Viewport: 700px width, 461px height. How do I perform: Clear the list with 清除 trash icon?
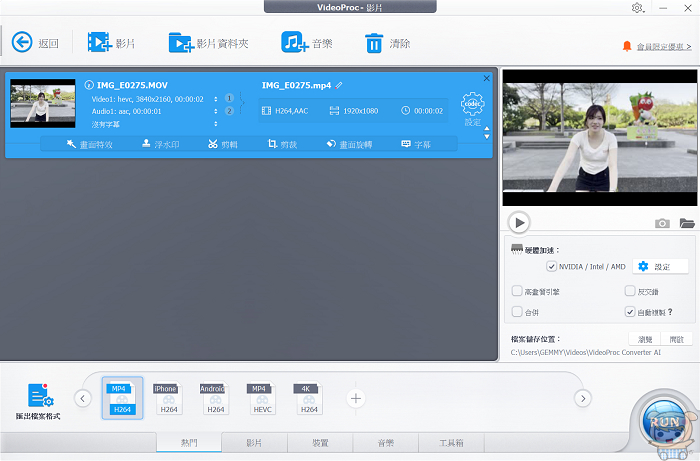(374, 42)
